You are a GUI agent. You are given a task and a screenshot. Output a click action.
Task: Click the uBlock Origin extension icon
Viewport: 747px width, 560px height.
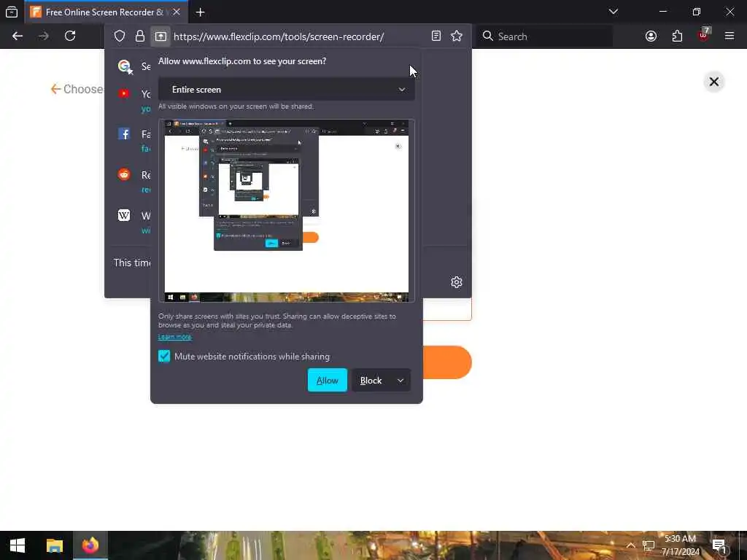703,35
